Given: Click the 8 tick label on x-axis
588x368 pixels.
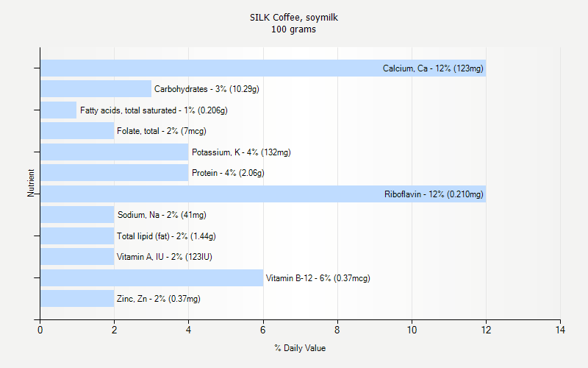Looking at the screenshot, I should [x=337, y=330].
